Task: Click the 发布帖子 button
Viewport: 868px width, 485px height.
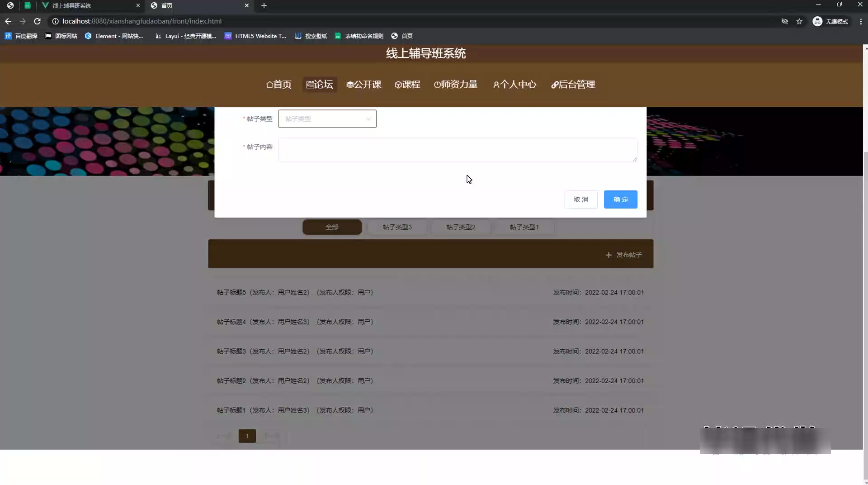Action: tap(623, 255)
